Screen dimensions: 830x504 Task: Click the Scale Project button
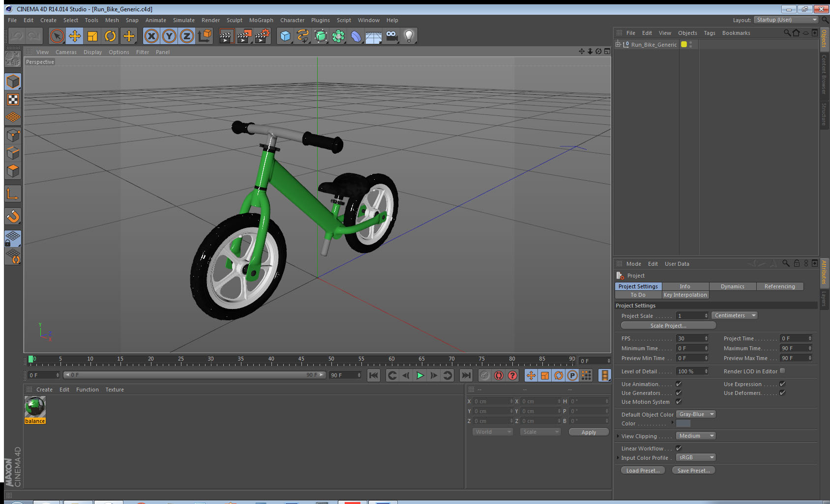tap(668, 326)
